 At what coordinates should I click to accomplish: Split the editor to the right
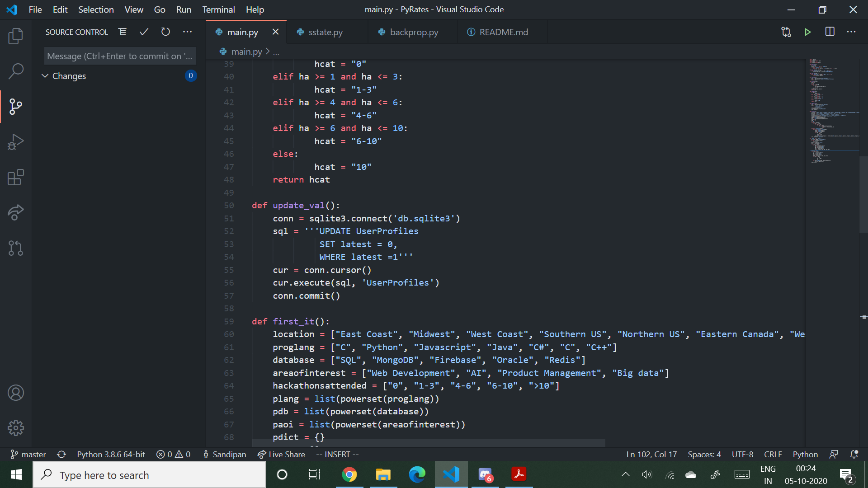coord(830,32)
